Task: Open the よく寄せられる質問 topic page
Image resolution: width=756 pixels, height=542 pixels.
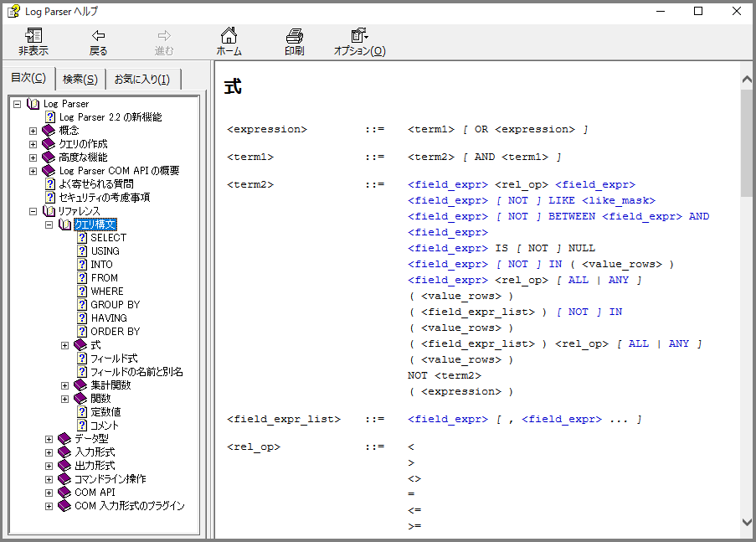Action: (x=96, y=184)
